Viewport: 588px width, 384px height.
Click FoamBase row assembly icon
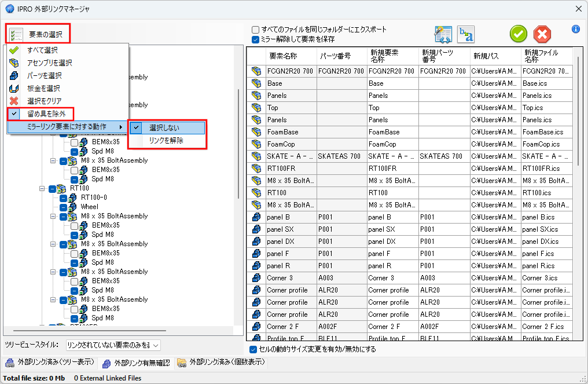tap(256, 132)
